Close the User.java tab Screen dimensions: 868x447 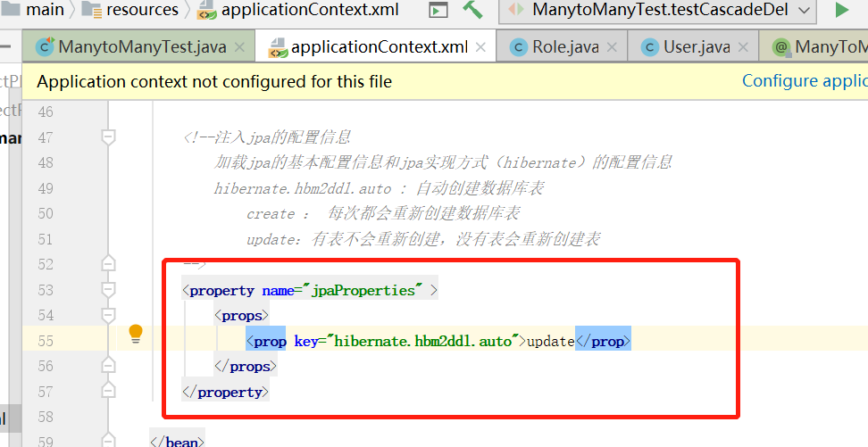pos(744,47)
